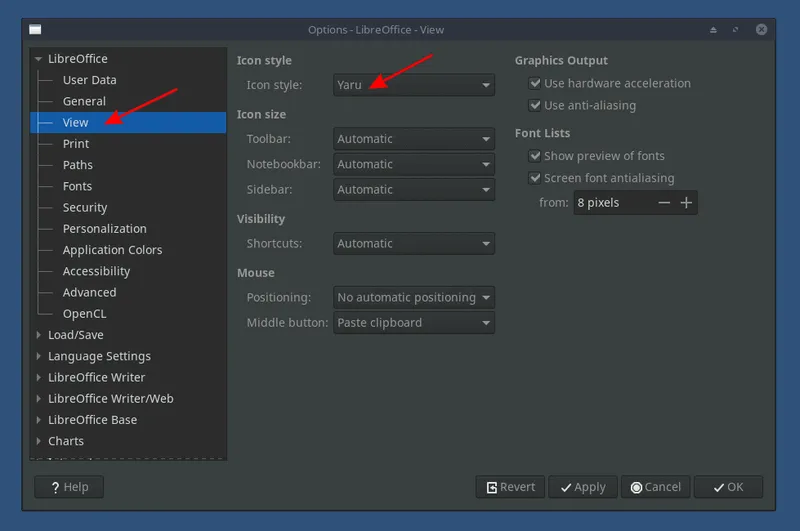Select Personalization in the options tree
The height and width of the screenshot is (531, 800).
pyautogui.click(x=104, y=229)
